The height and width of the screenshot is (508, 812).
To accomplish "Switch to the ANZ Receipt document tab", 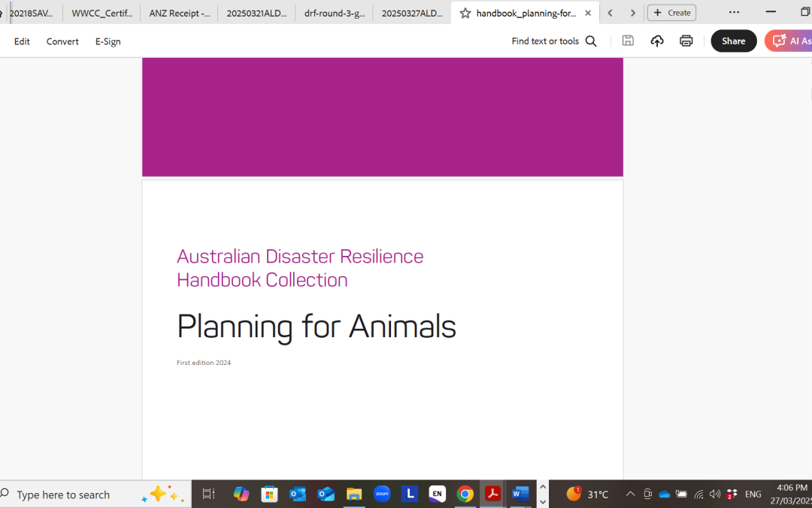I will tap(178, 13).
